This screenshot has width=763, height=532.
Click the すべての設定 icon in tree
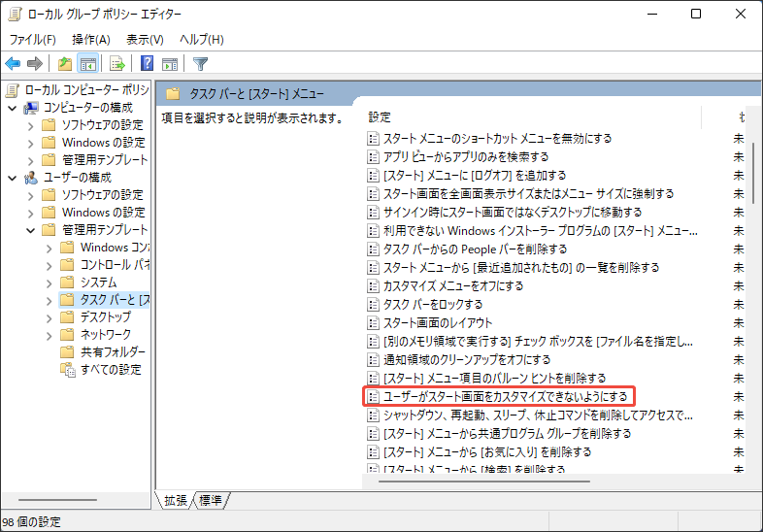[68, 370]
